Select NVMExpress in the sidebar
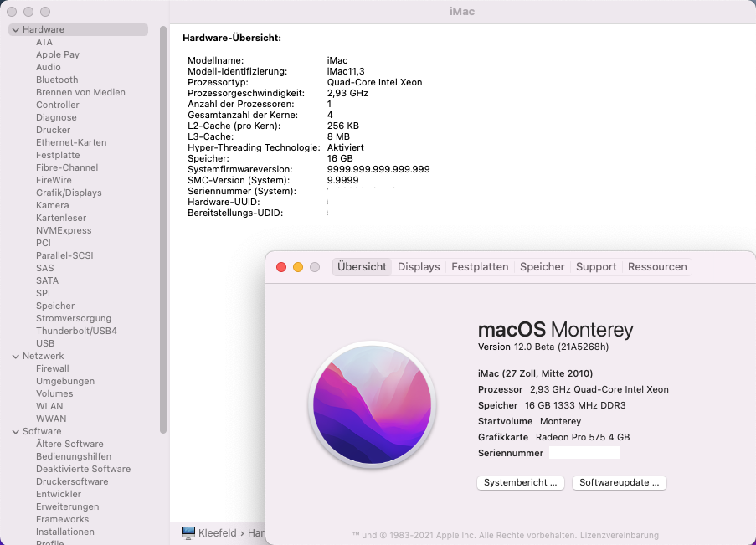Image resolution: width=756 pixels, height=545 pixels. 64,230
